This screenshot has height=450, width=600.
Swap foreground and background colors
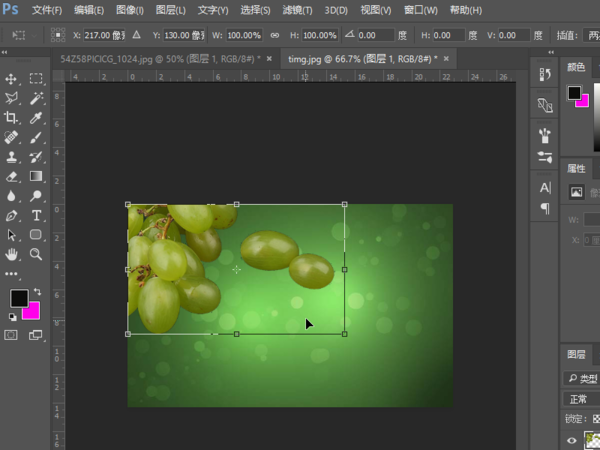37,291
